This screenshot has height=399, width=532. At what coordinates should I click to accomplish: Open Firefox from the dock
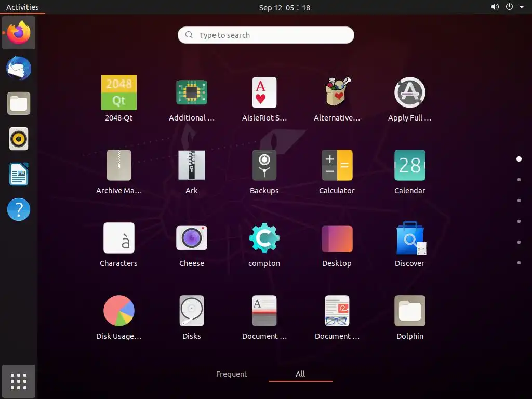19,33
